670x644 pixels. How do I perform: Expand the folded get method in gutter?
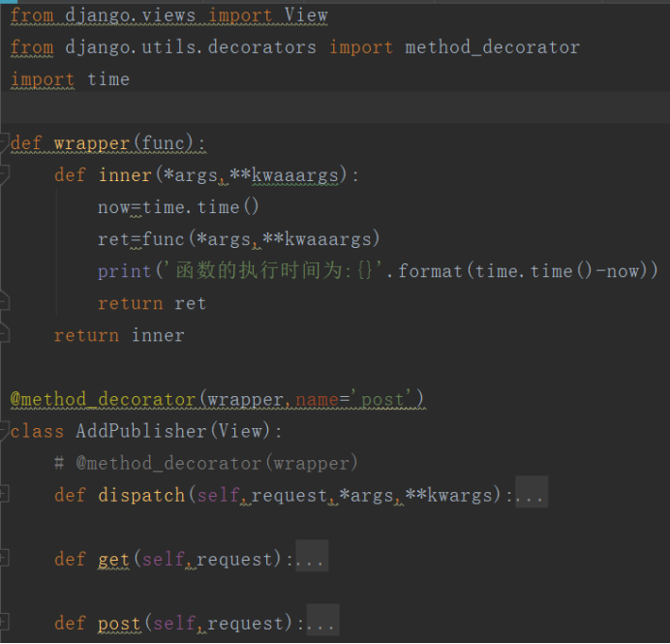tap(4, 559)
